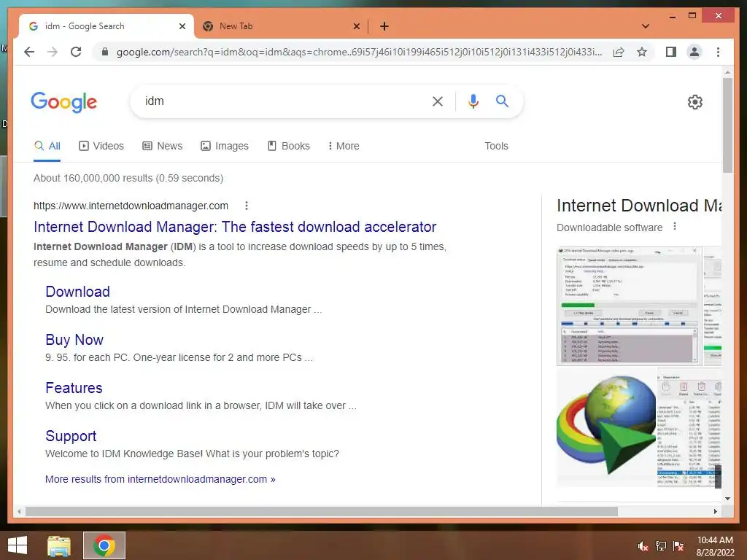Select the All results tab
Screen dimensions: 747x560
(x=47, y=146)
